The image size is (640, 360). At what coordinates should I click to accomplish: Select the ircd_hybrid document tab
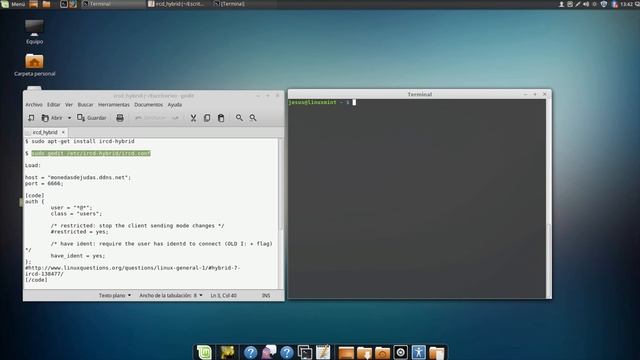point(45,132)
